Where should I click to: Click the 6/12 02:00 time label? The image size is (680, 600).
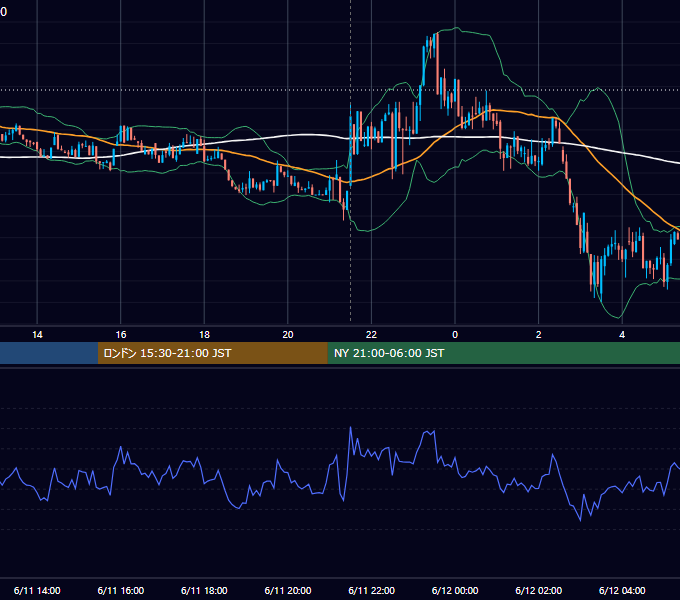539,590
